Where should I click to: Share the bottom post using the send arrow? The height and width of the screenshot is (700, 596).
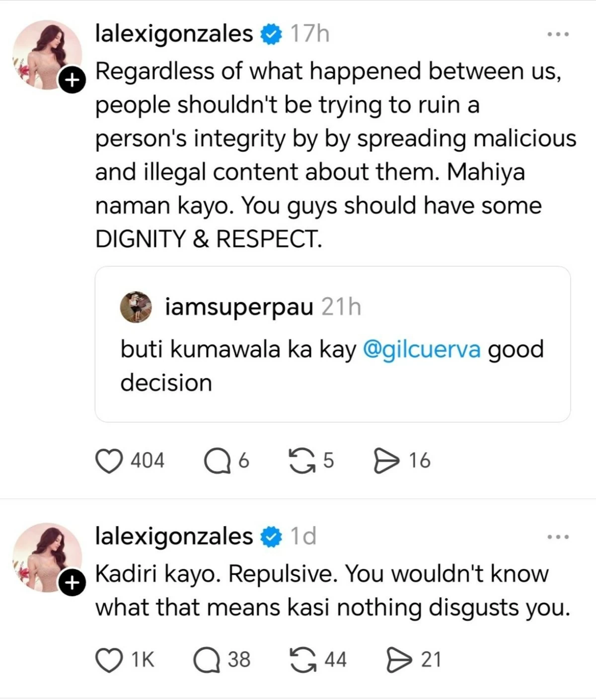[x=398, y=659]
